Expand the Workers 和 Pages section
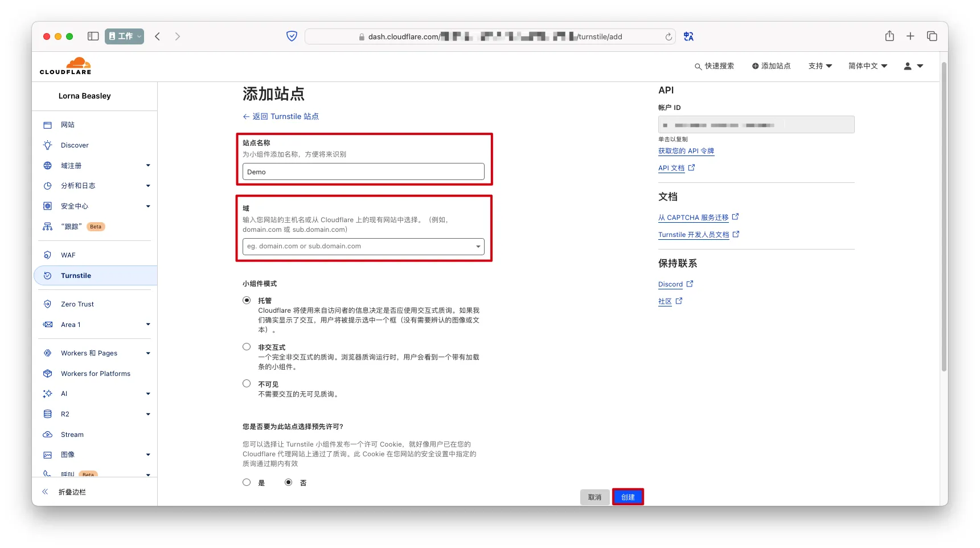 click(x=148, y=353)
